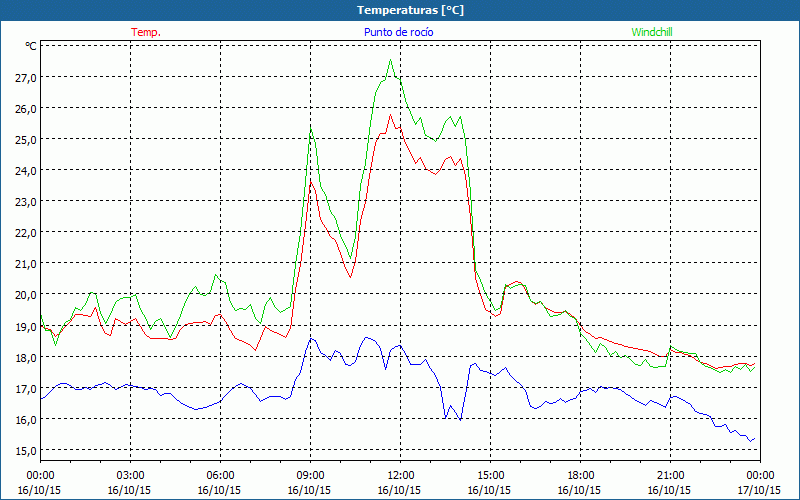This screenshot has width=800, height=500.
Task: Select the green 'Windchill' legend label
Action: tap(652, 32)
